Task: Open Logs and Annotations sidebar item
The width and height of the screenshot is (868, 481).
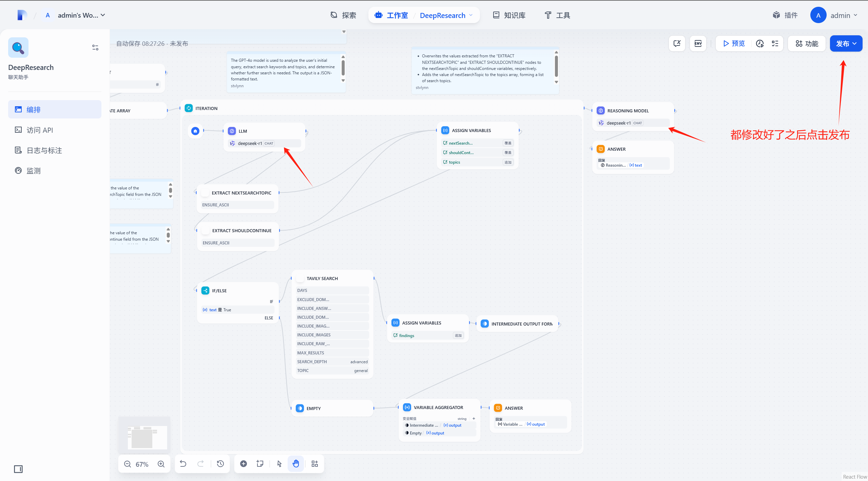Action: tap(55, 150)
